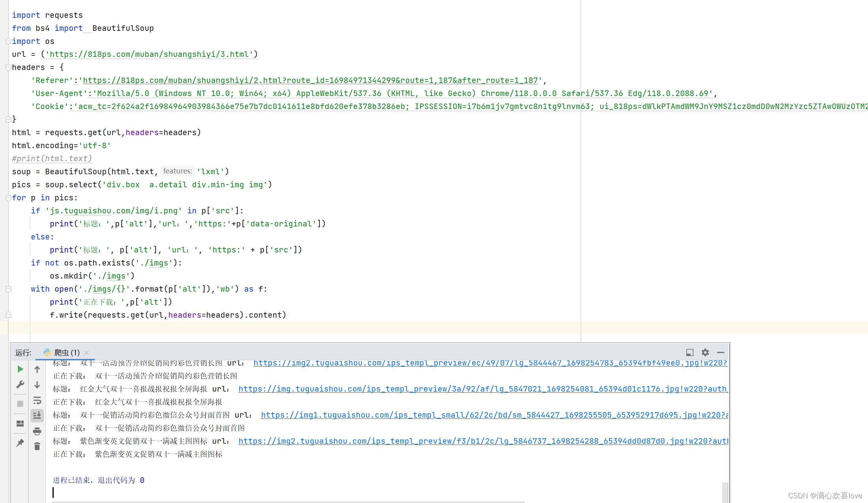The image size is (868, 503).
Task: Click the print output icon
Action: click(x=37, y=431)
